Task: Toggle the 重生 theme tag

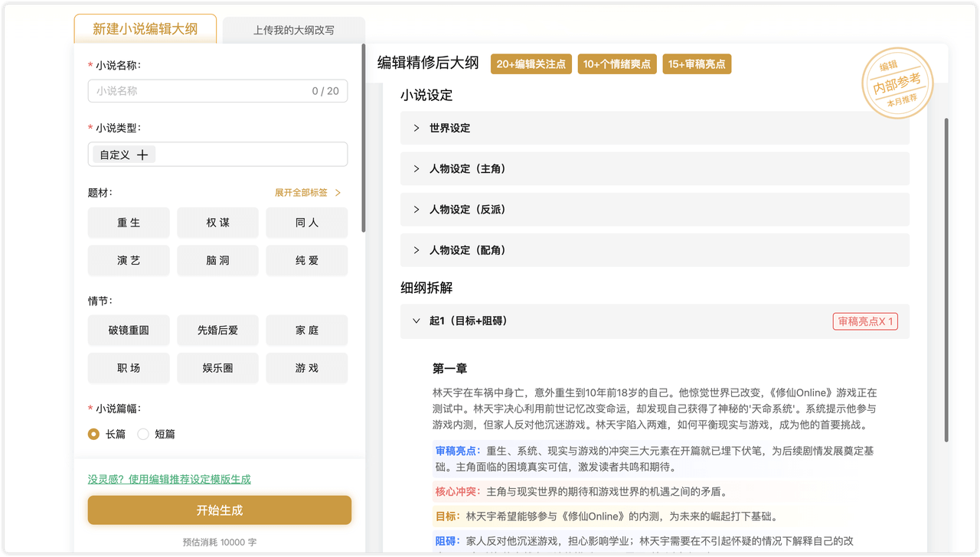Action: coord(129,223)
